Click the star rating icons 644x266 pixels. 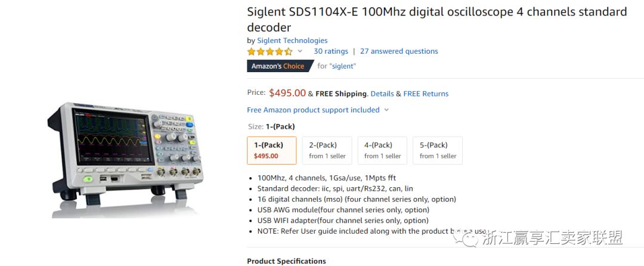click(x=270, y=52)
